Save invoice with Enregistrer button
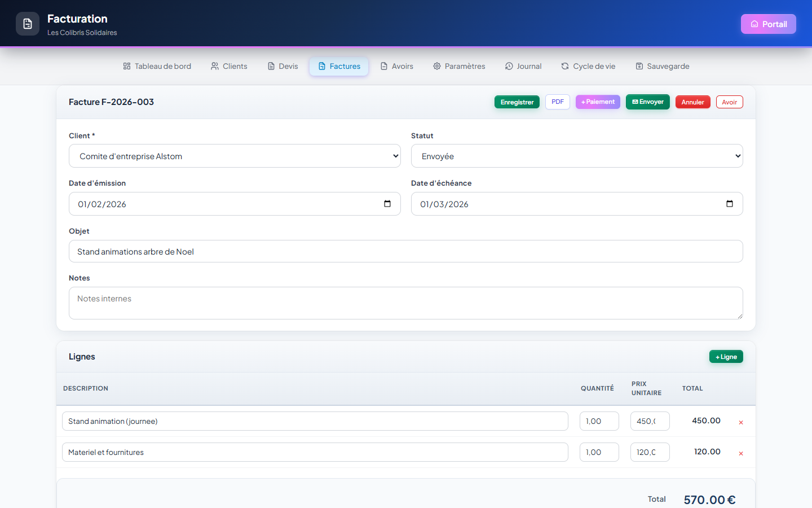 pyautogui.click(x=517, y=102)
